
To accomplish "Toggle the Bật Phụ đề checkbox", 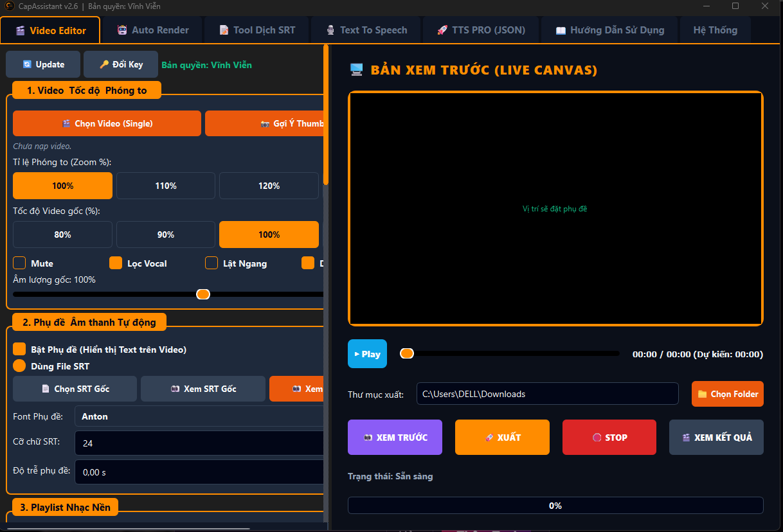I will click(19, 350).
